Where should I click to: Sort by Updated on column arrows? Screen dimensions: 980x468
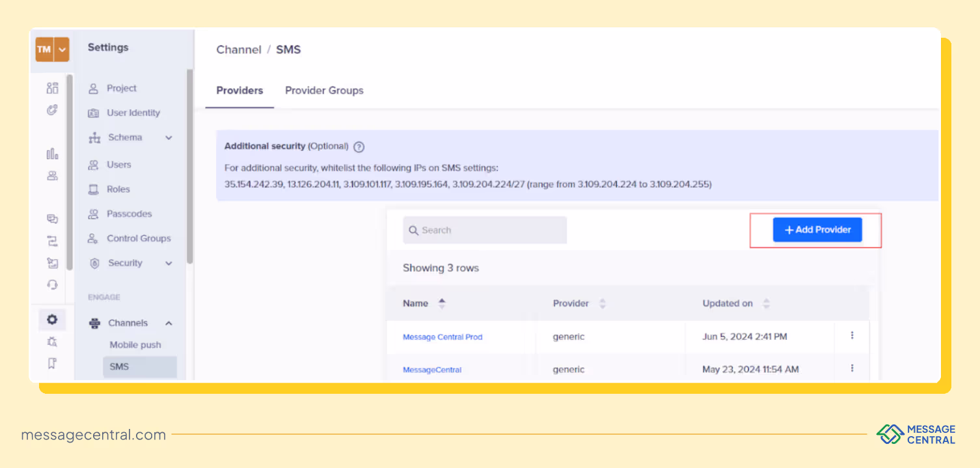point(766,303)
